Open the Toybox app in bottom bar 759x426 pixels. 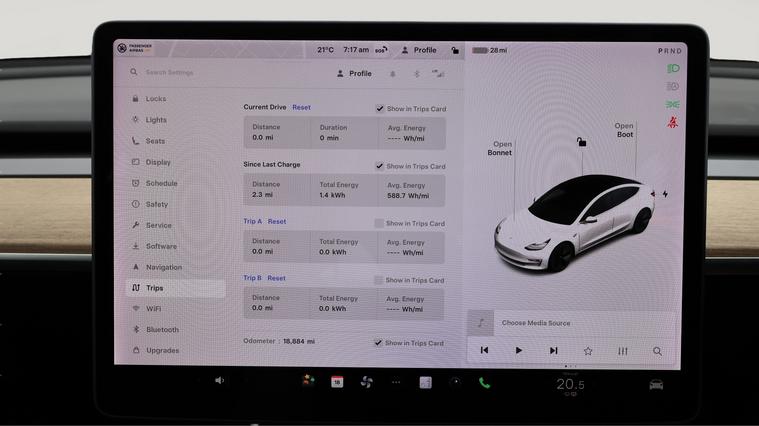(x=308, y=380)
